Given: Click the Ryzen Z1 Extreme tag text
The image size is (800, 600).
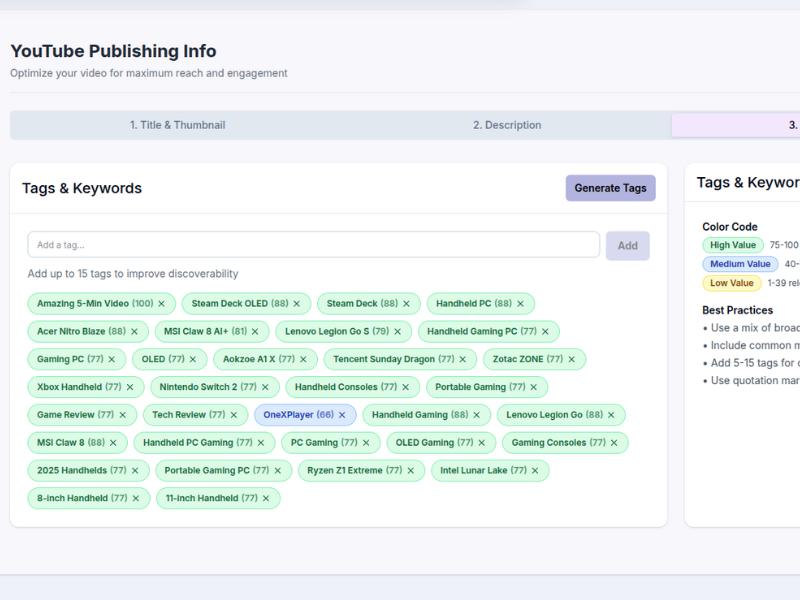Looking at the screenshot, I should click(355, 470).
